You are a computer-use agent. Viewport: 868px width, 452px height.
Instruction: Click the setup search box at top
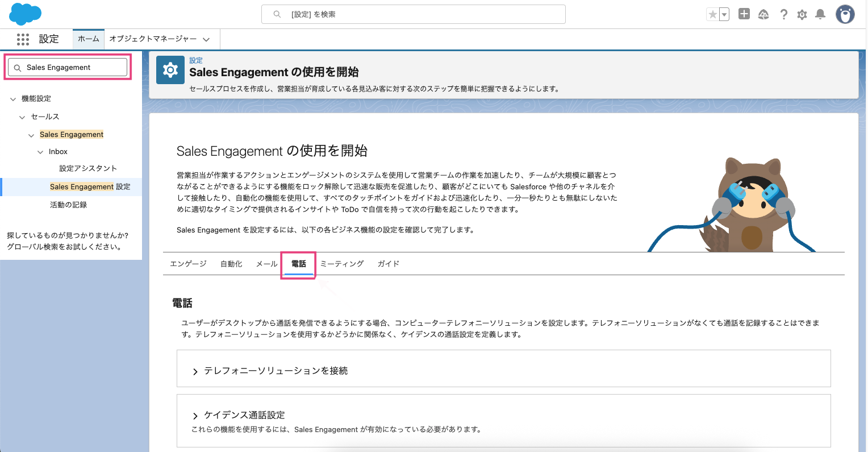[414, 14]
